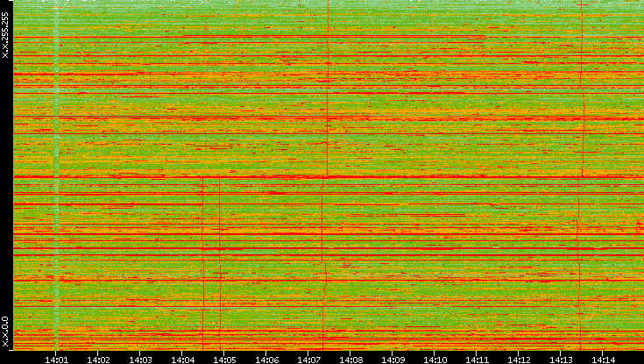Click the 14:01 time axis label
Screen dimensions: 644x364
coord(56,359)
